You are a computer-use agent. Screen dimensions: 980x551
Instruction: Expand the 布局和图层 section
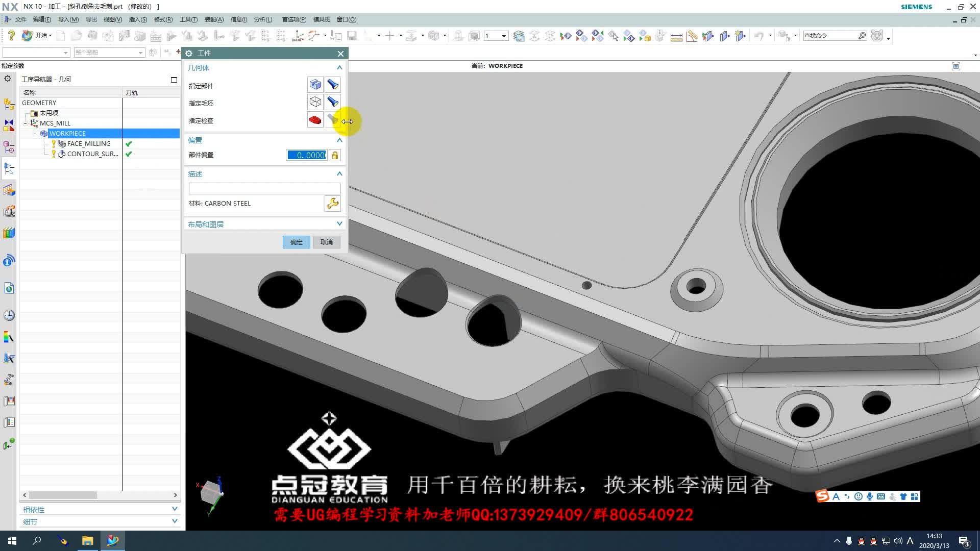[339, 223]
